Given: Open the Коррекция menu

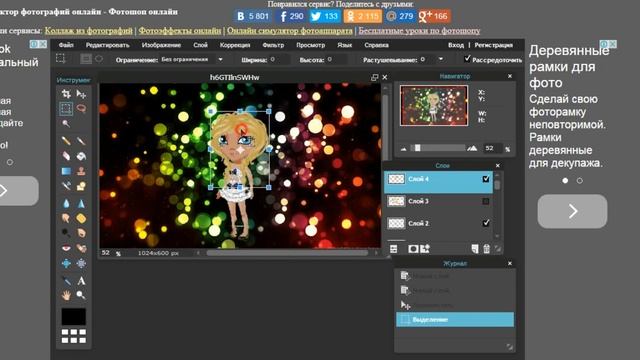Looking at the screenshot, I should coord(235,45).
